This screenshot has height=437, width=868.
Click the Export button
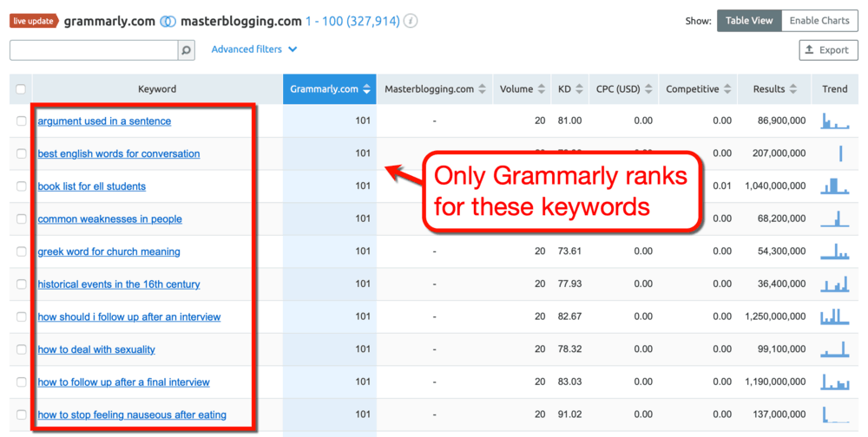tap(828, 50)
